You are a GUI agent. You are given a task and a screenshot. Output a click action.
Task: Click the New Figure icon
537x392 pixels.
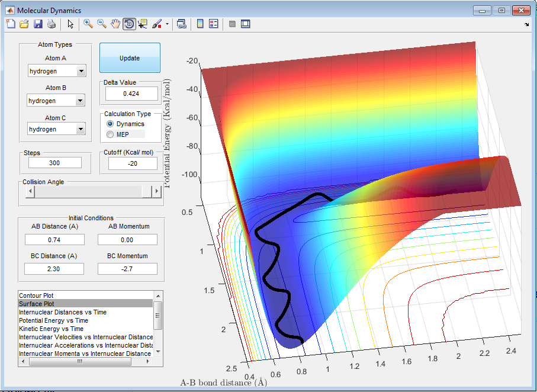(10, 24)
